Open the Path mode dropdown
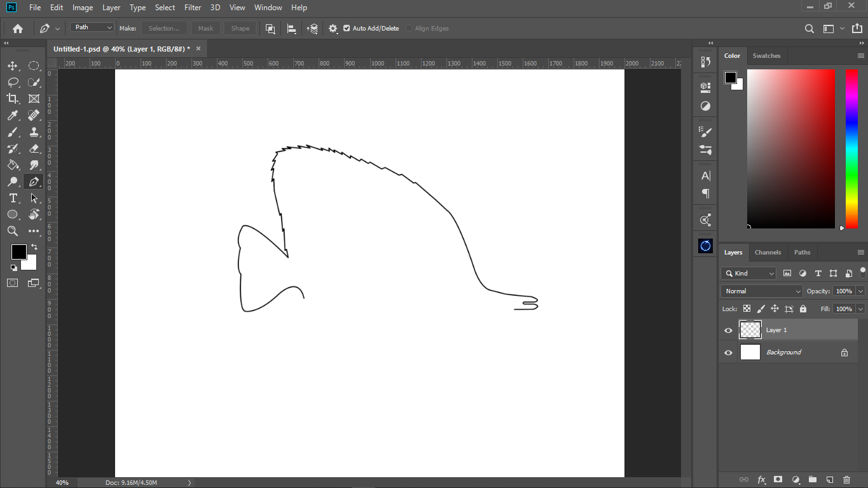This screenshot has height=488, width=868. [92, 27]
